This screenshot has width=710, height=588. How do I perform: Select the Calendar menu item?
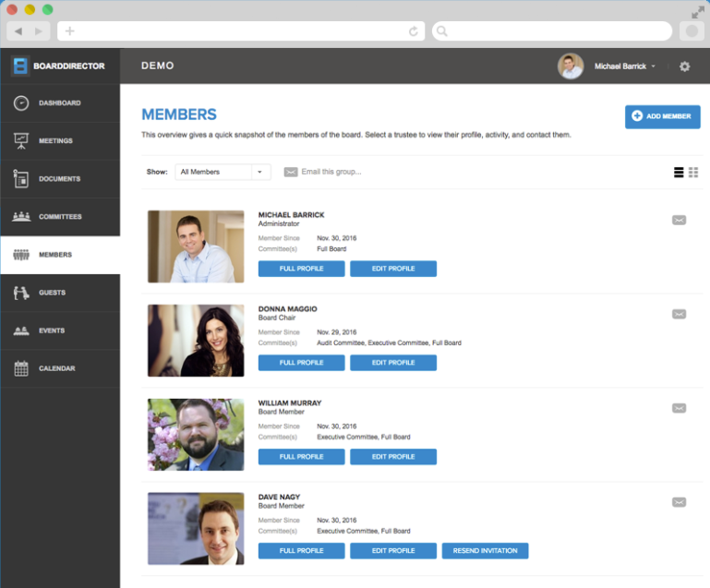[x=60, y=368]
